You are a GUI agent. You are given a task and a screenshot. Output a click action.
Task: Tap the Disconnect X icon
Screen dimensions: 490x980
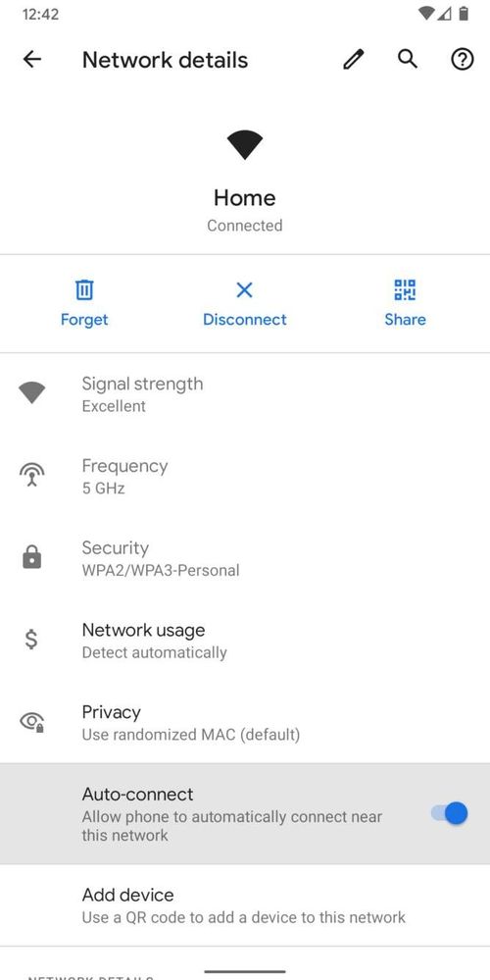pos(244,290)
